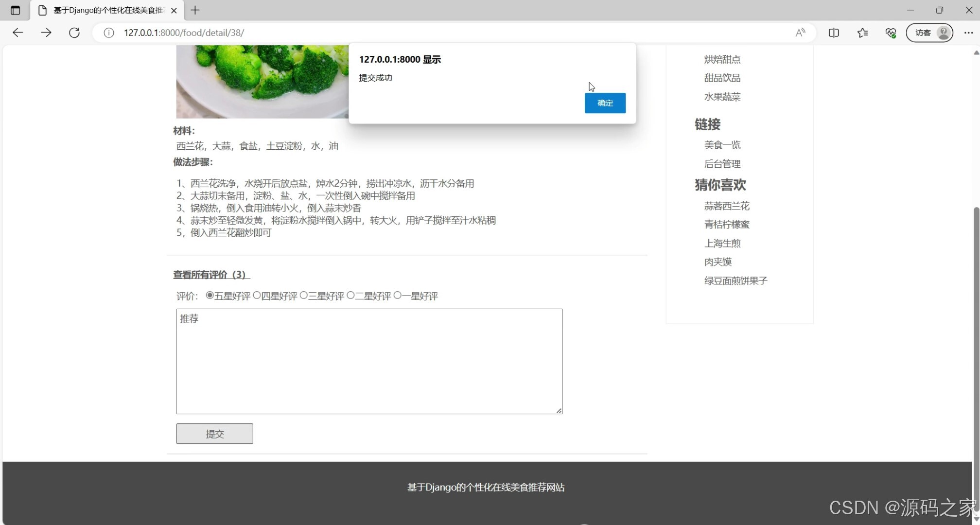Go forward using the forward arrow icon
The image size is (980, 525).
coord(46,33)
